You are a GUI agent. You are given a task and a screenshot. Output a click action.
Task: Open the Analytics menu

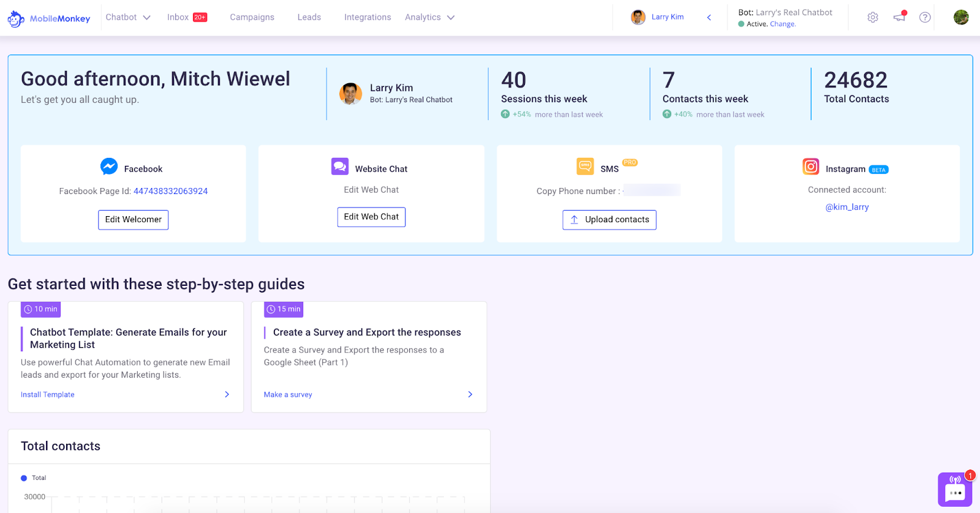point(423,17)
